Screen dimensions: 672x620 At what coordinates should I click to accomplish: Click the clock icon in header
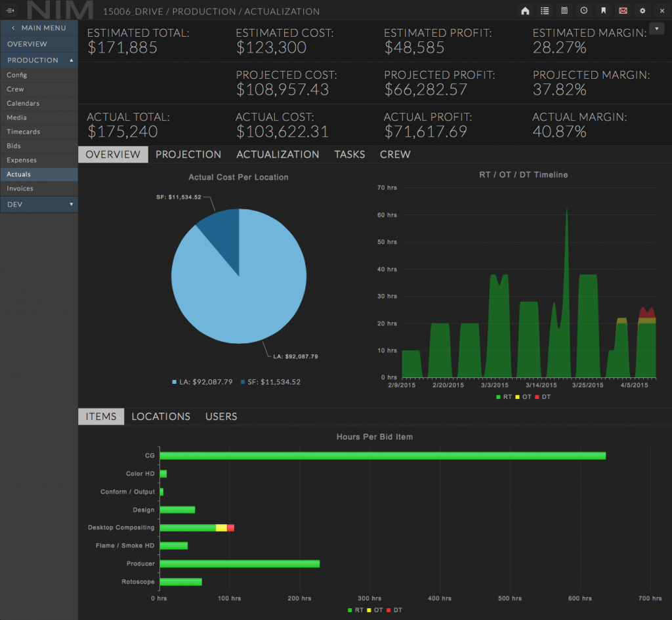click(584, 10)
